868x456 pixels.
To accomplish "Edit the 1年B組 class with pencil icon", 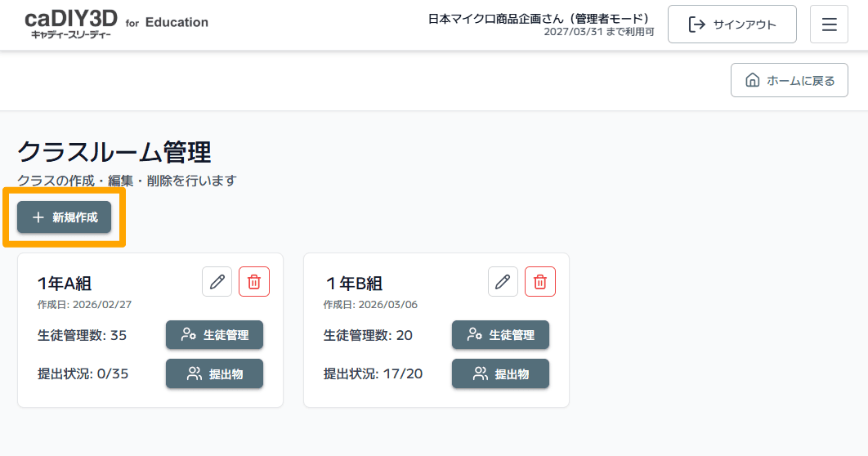I will point(503,282).
